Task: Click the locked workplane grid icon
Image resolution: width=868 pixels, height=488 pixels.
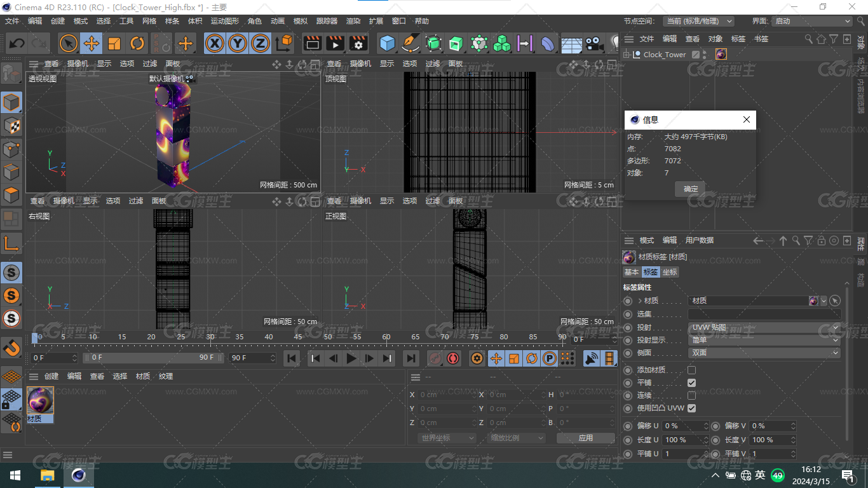Action: (x=11, y=400)
